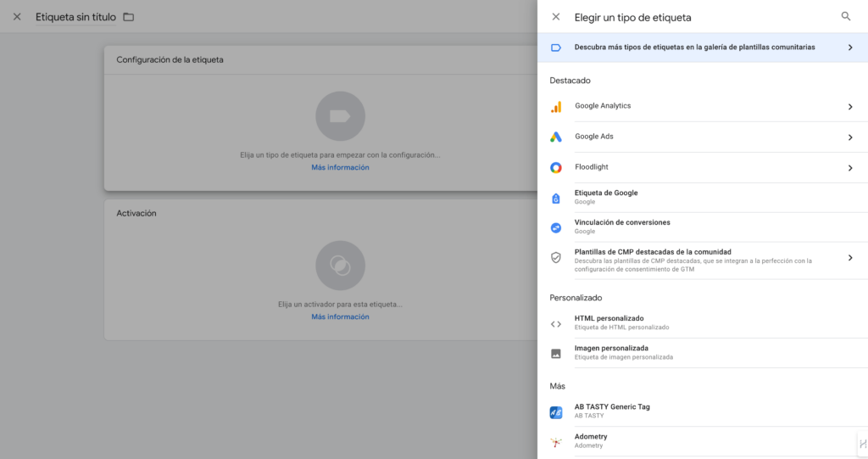This screenshot has height=459, width=868.
Task: Expand CMP templates chevron
Action: 850,258
